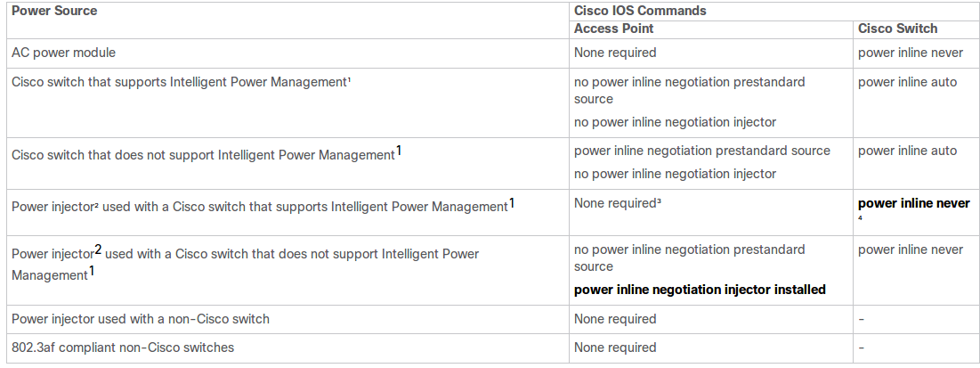The width and height of the screenshot is (980, 368).
Task: Click bold "power inline negotiation injector installed" command
Action: coord(700,290)
